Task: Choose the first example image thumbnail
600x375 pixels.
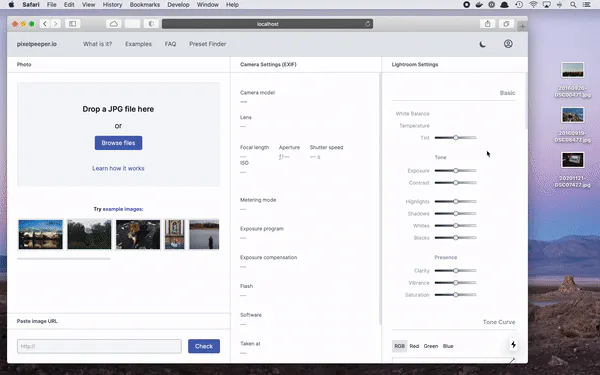Action: pyautogui.click(x=41, y=234)
